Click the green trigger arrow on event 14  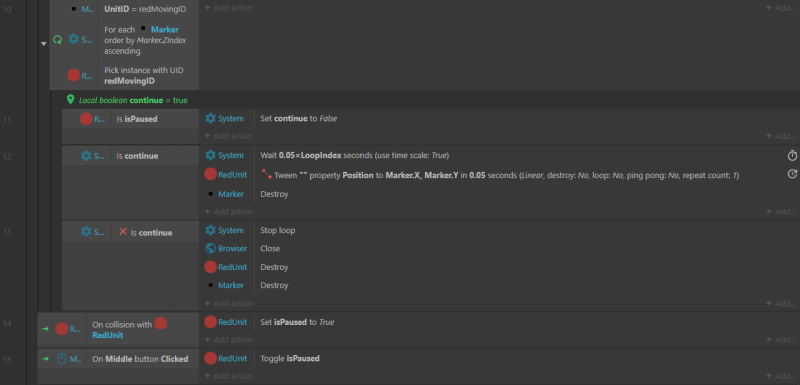[45, 329]
